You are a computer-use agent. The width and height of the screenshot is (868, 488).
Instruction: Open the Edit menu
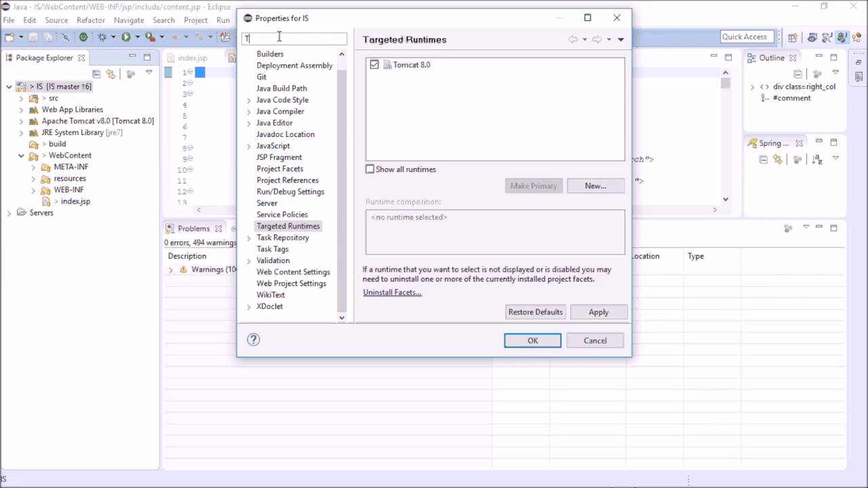[x=30, y=20]
